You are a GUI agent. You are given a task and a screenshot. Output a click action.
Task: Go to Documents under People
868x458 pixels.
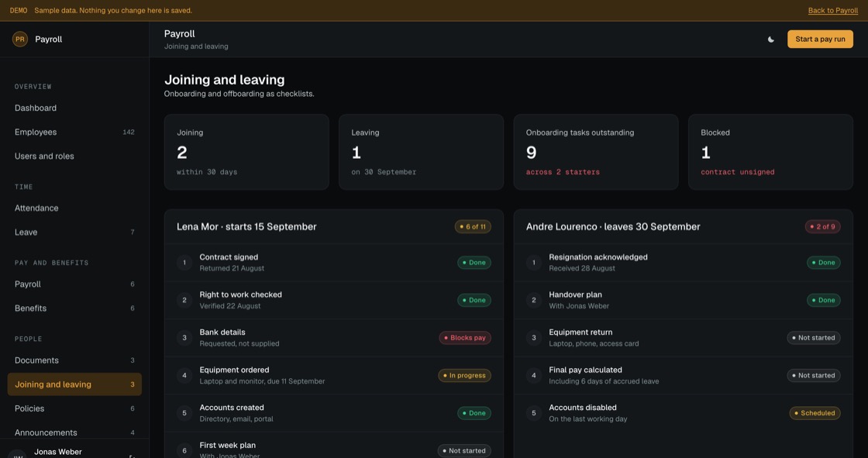point(74,360)
